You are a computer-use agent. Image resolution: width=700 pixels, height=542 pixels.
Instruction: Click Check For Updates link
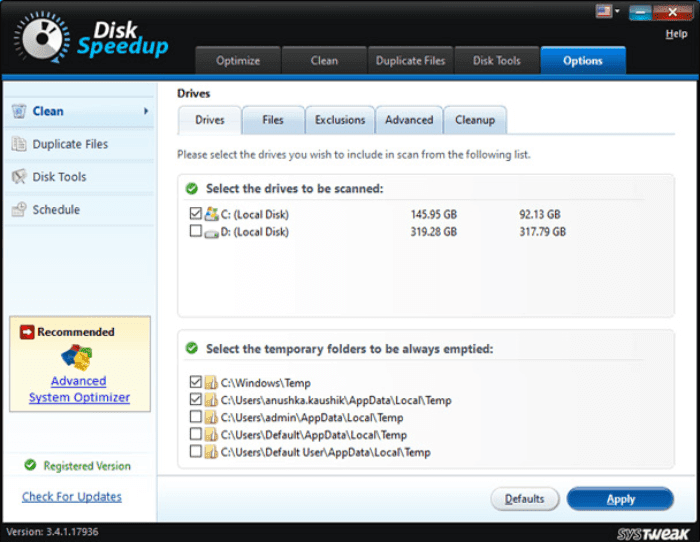(x=71, y=496)
